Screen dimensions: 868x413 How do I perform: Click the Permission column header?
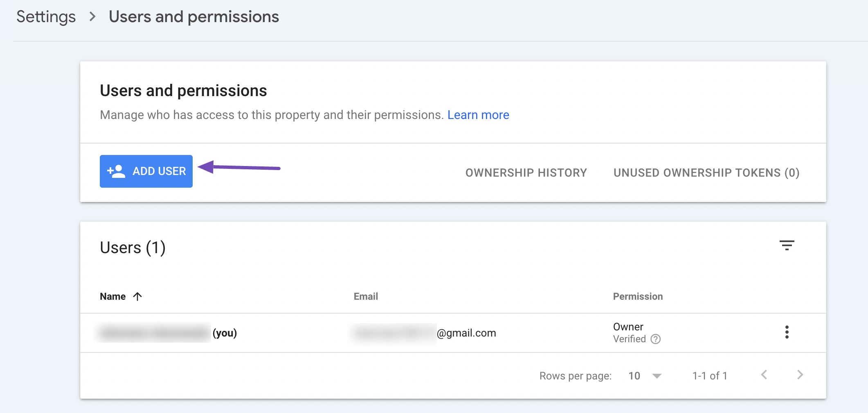[x=637, y=296]
